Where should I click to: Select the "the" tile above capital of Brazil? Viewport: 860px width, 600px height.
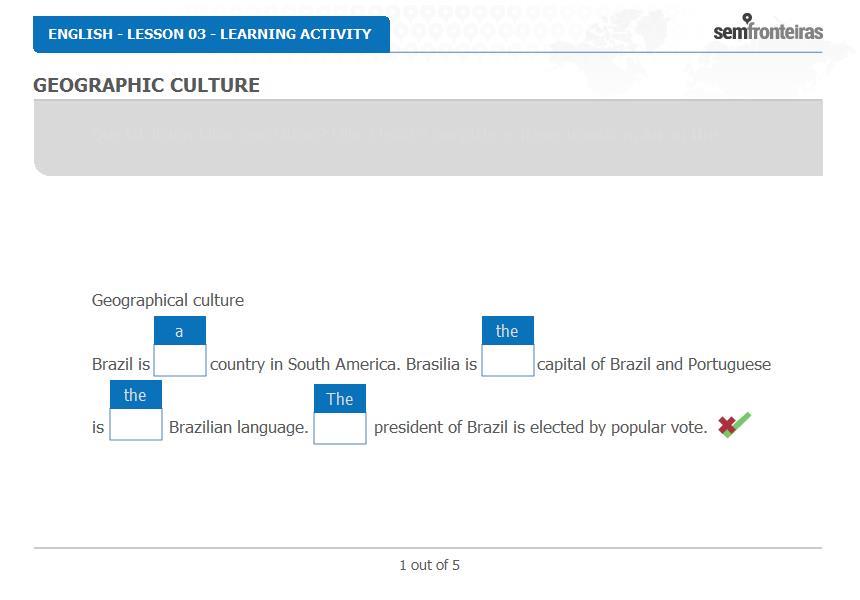coord(507,331)
